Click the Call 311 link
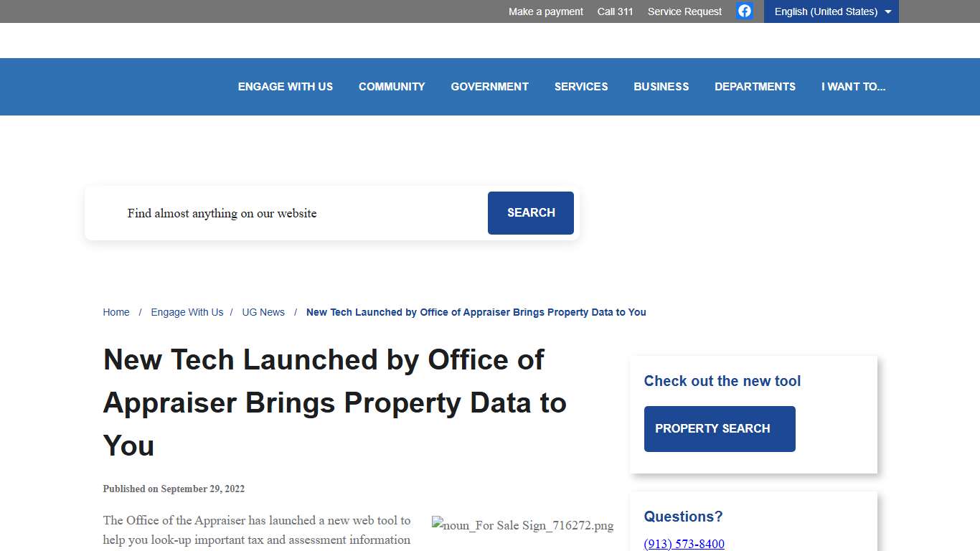This screenshot has height=551, width=980. pyautogui.click(x=615, y=11)
